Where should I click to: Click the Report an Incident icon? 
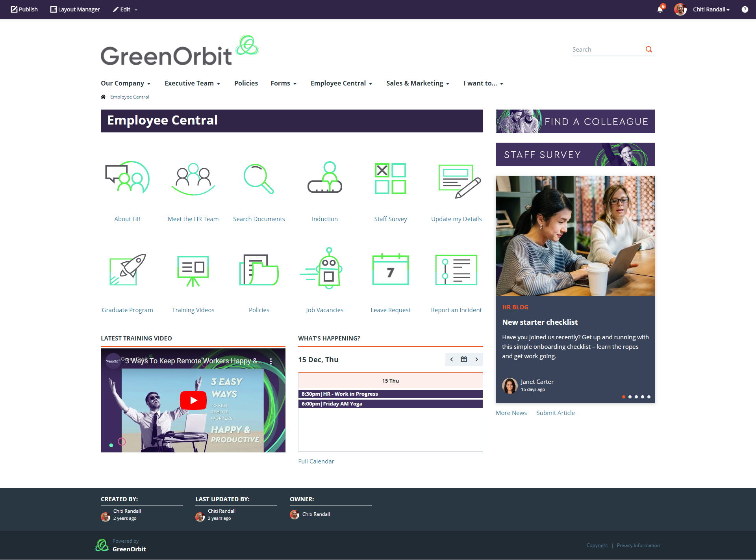coord(455,271)
